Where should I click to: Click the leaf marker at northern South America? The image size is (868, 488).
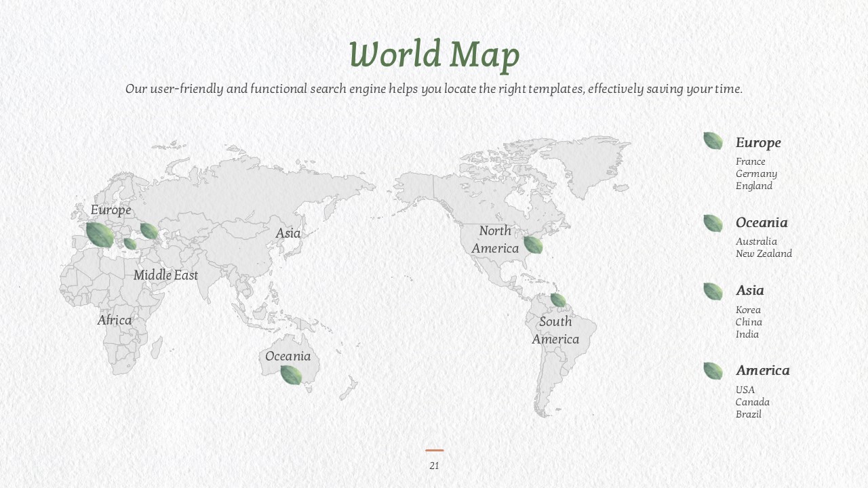[558, 300]
